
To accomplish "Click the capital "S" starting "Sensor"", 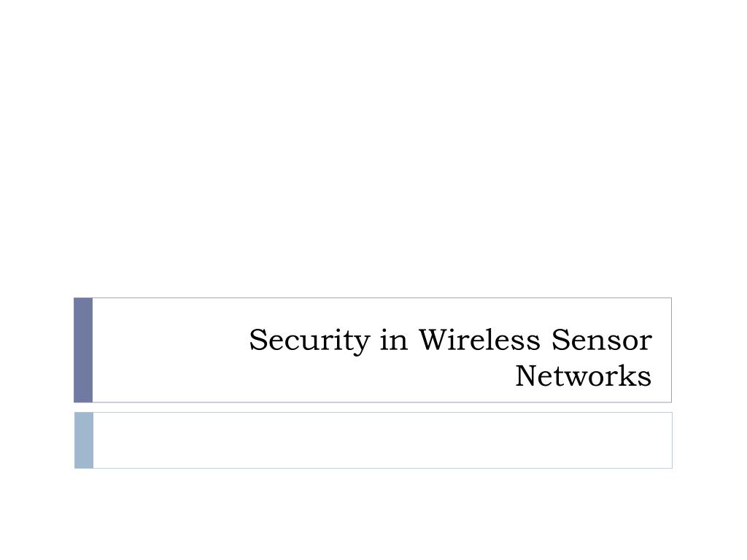I will pyautogui.click(x=561, y=340).
